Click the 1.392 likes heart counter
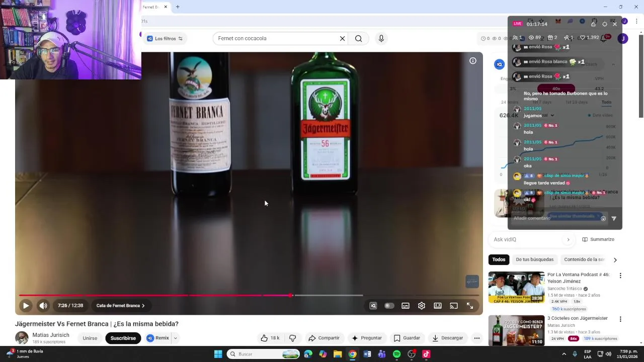The image size is (644, 362). [x=589, y=38]
